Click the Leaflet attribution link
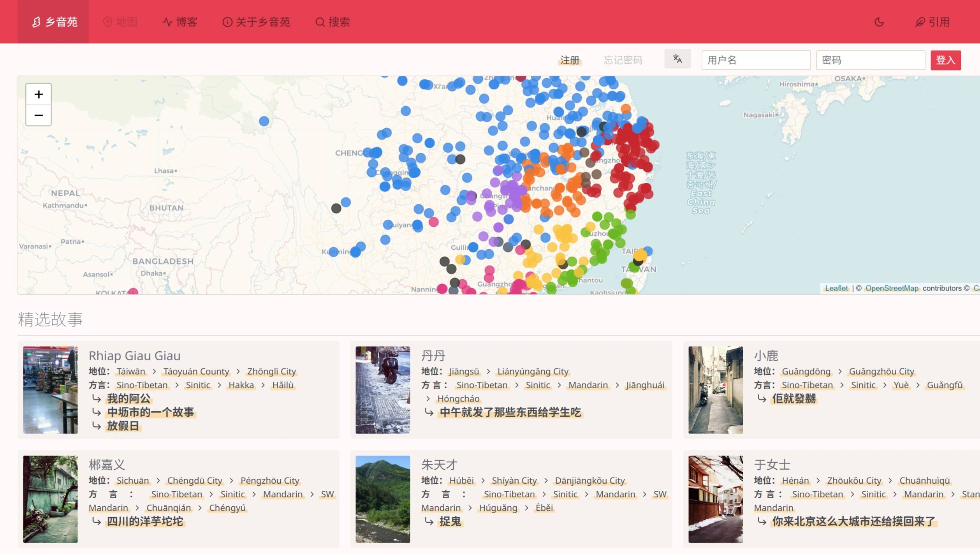The height and width of the screenshot is (555, 980). pos(836,288)
